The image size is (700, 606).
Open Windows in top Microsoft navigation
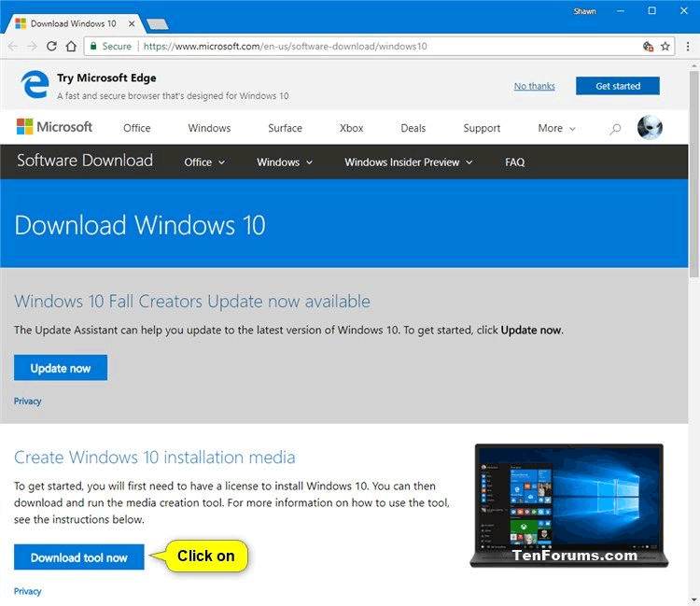click(x=209, y=129)
